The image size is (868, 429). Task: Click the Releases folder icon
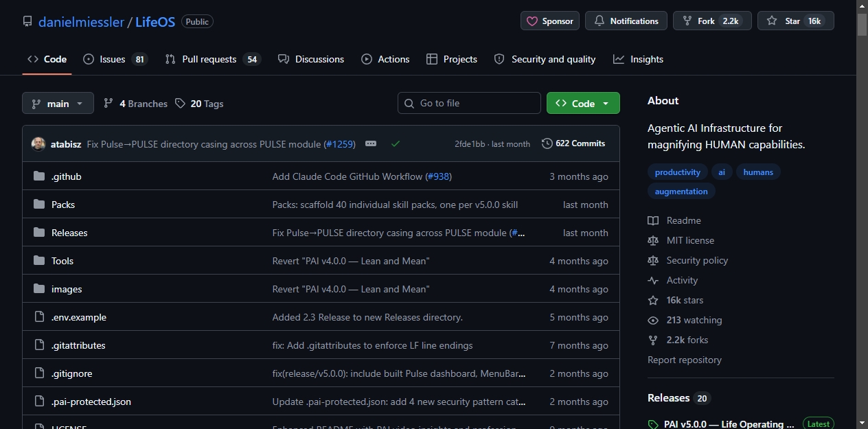[39, 233]
